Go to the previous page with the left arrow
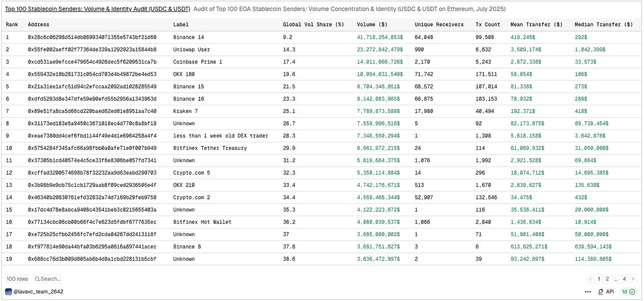644x301 pixels. point(590,279)
